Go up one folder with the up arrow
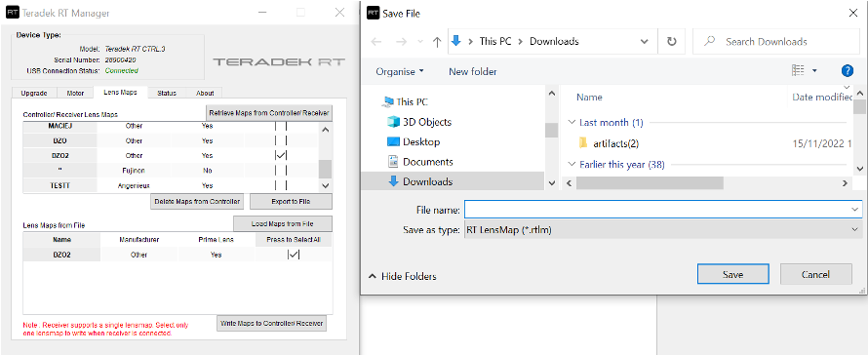Screen dimensions: 868x355 coord(437,42)
